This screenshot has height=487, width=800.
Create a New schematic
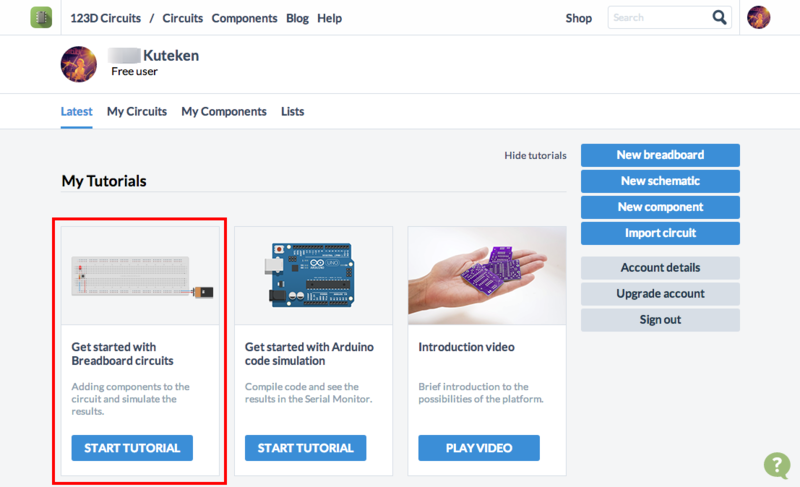tap(660, 181)
